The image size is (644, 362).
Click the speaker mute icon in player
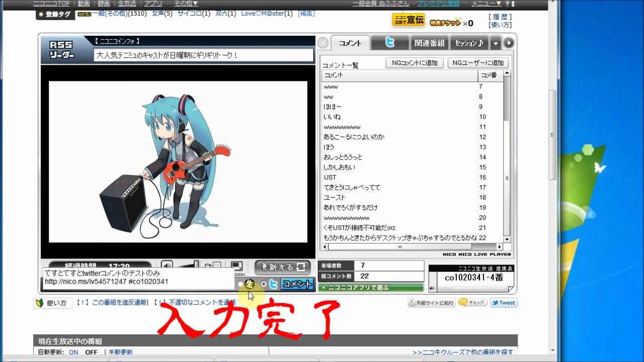[x=167, y=265]
